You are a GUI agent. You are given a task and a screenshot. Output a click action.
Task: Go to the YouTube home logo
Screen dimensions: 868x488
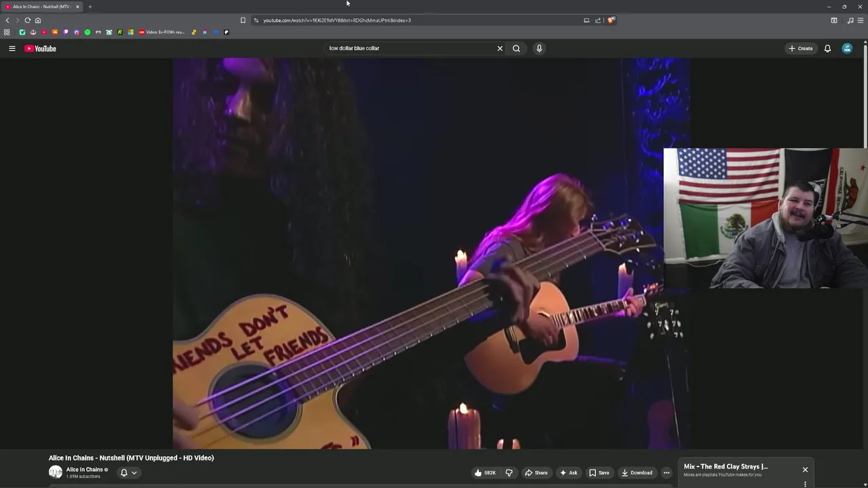pos(41,48)
